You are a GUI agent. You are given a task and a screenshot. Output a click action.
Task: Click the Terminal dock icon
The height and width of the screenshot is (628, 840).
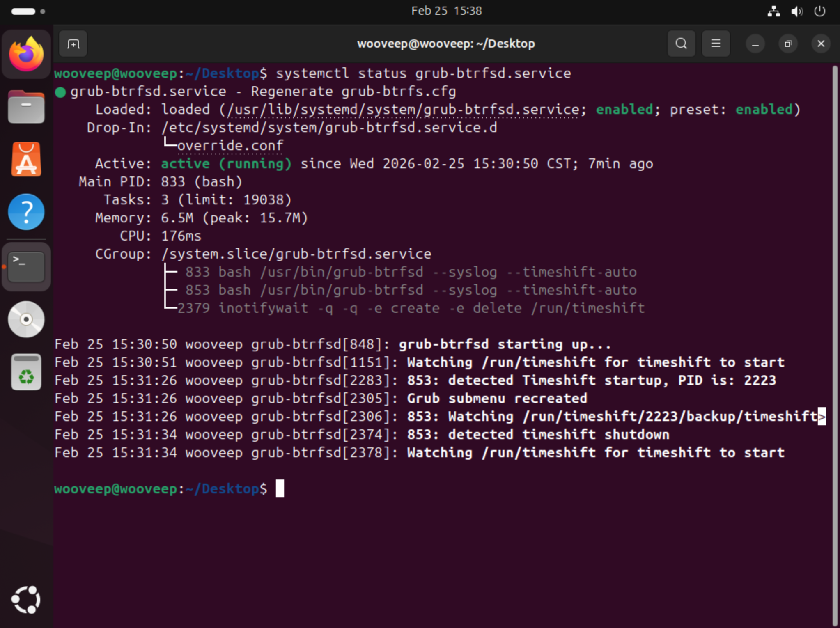(26, 267)
